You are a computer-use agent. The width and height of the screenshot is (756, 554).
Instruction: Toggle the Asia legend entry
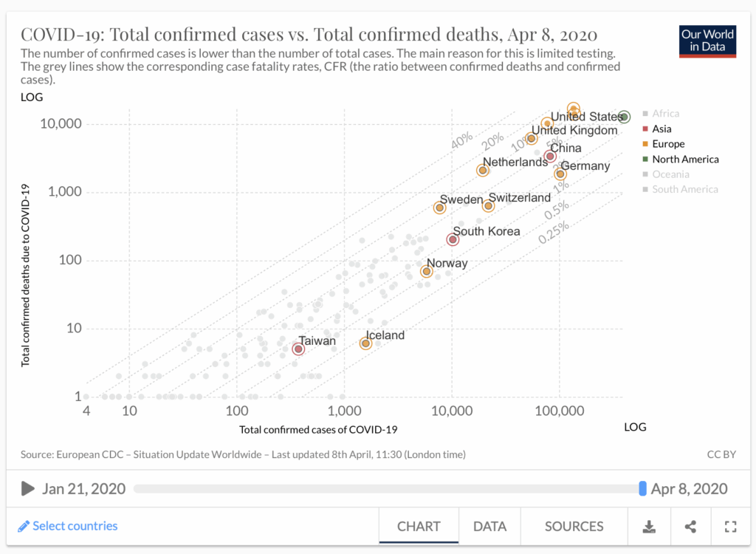(661, 129)
